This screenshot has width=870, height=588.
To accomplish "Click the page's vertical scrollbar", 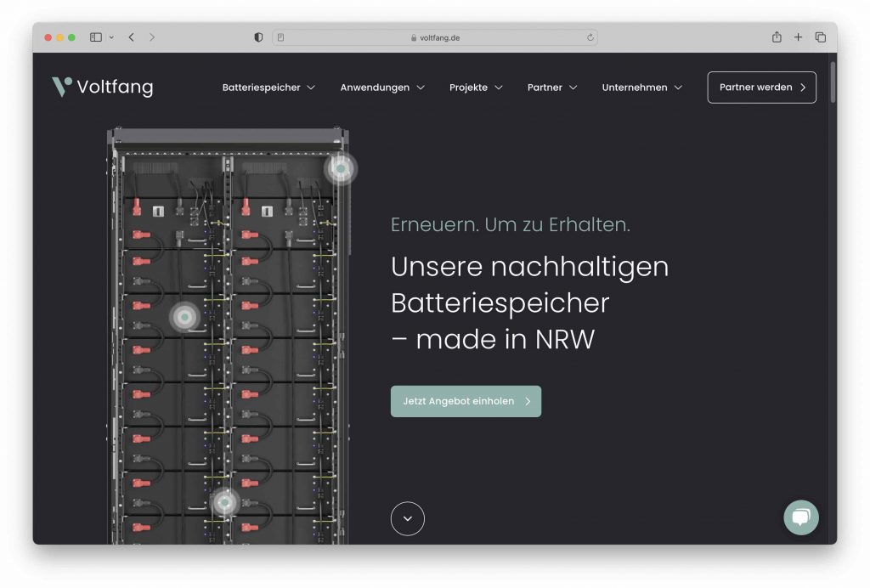I will [x=833, y=81].
